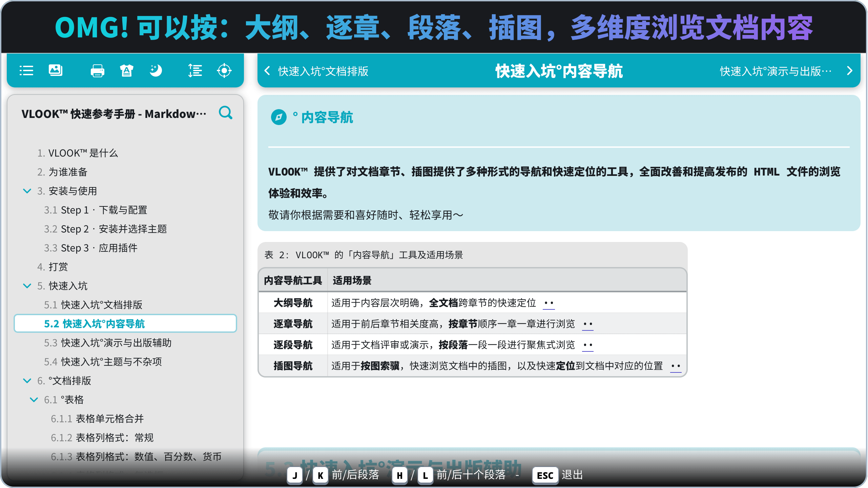Toggle dark mode moon icon
Viewport: 868px width, 488px height.
(x=156, y=70)
